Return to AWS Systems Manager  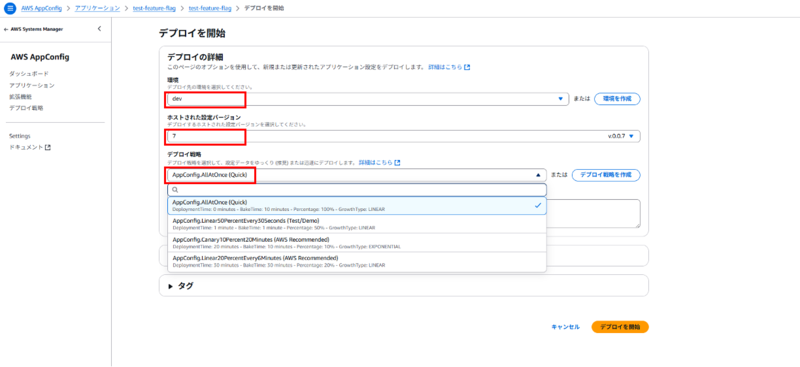(34, 29)
